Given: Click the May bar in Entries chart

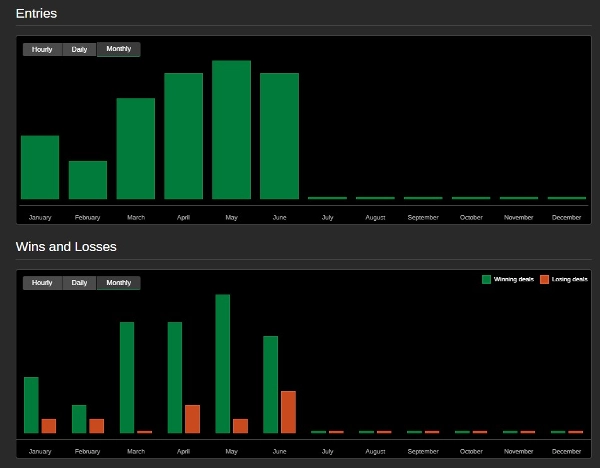Looking at the screenshot, I should 232,130.
